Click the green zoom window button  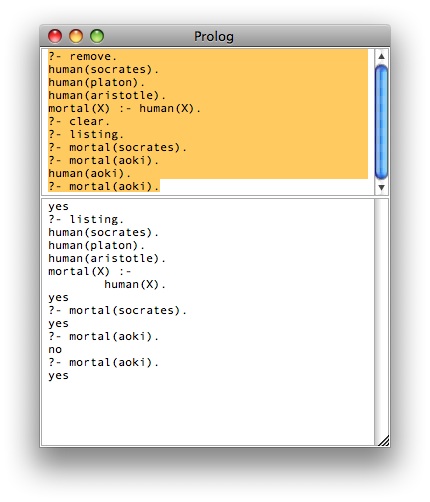pos(97,36)
